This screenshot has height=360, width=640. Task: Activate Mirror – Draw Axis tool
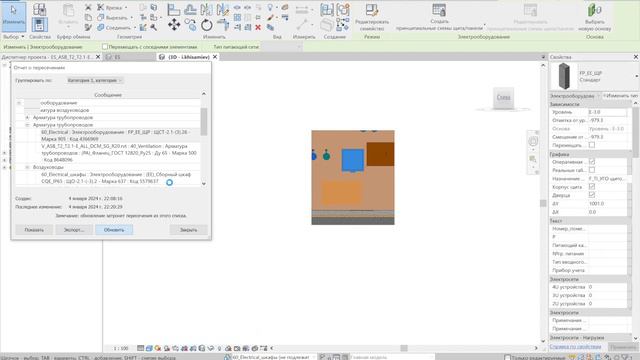tap(222, 9)
